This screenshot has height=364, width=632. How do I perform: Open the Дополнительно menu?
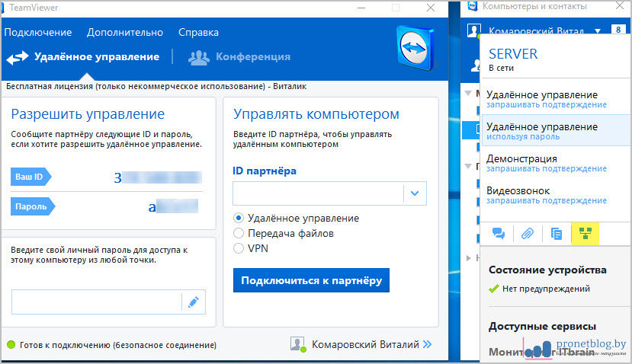pos(125,33)
